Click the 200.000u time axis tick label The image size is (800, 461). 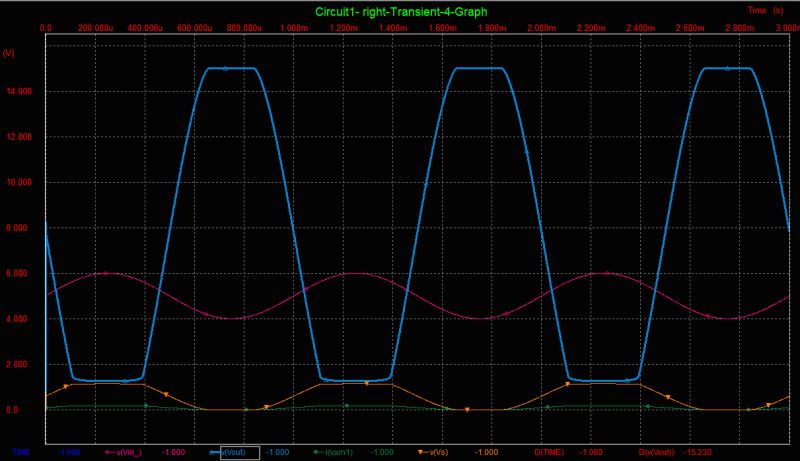point(95,28)
